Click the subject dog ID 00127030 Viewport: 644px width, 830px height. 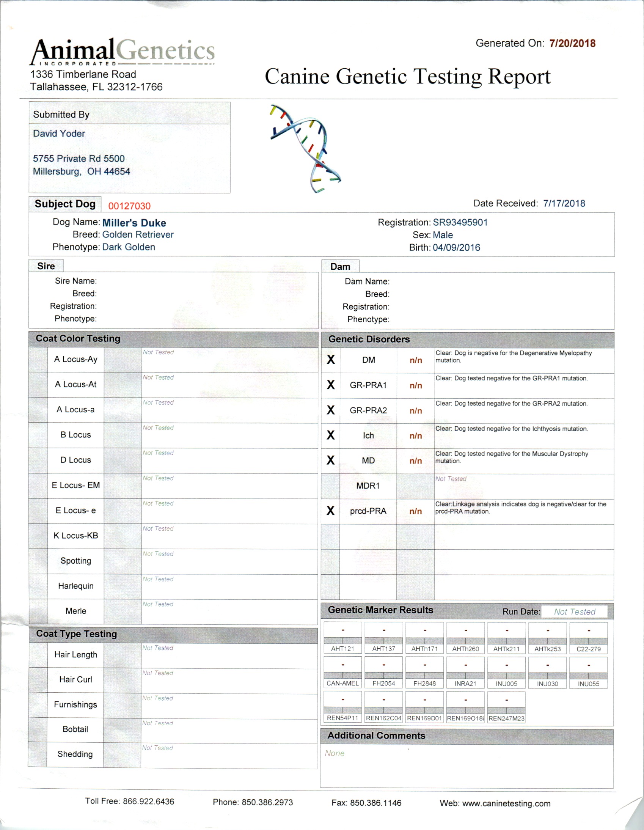tap(129, 206)
